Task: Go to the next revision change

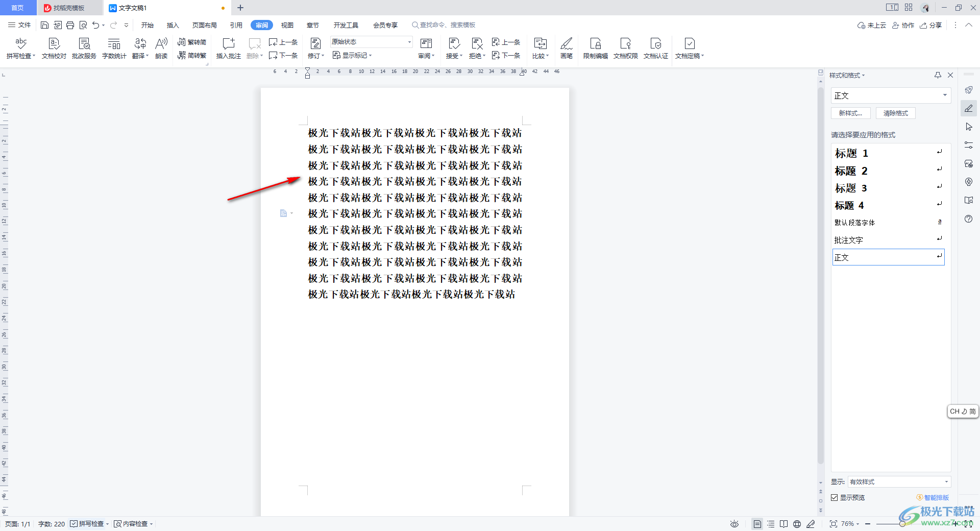Action: 506,55
